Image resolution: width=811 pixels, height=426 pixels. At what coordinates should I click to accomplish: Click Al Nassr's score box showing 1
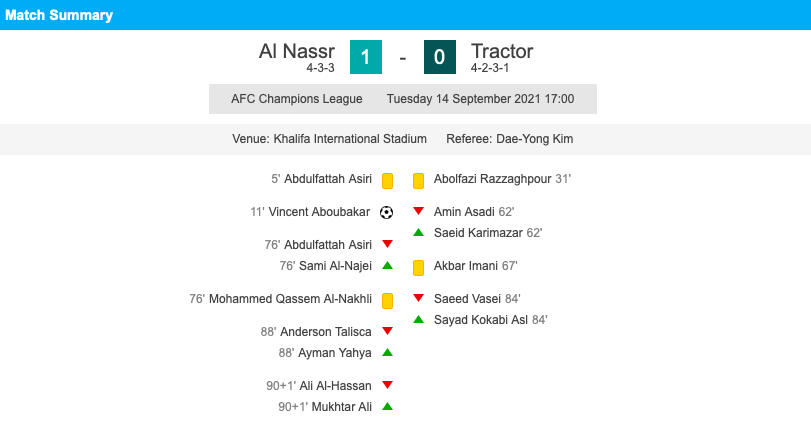366,57
